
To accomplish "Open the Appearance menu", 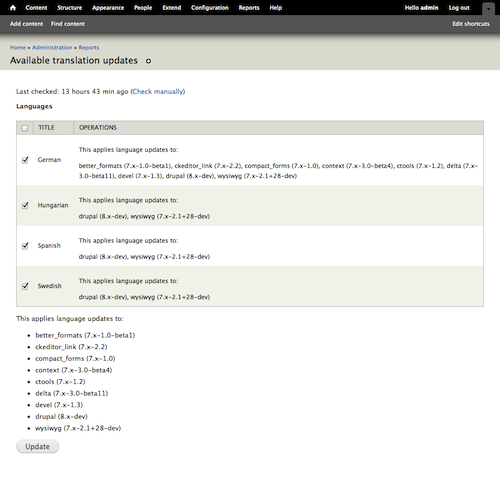I will click(108, 8).
